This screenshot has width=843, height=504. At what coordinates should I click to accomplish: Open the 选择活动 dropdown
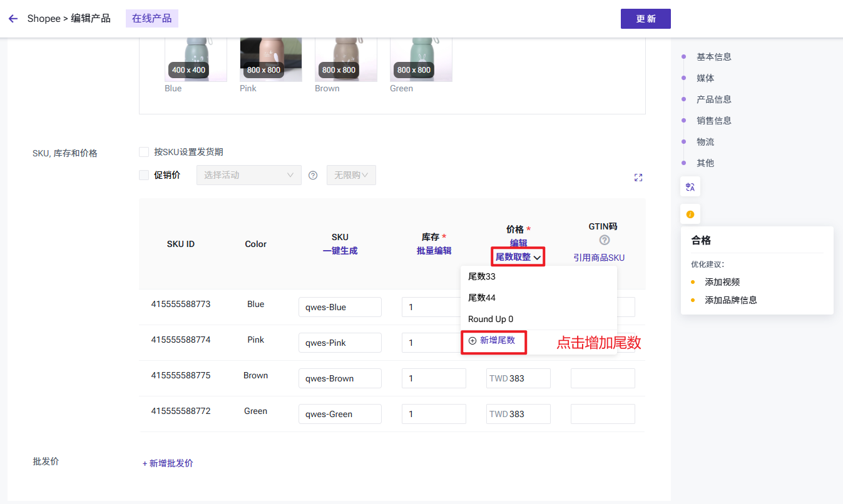(x=248, y=175)
